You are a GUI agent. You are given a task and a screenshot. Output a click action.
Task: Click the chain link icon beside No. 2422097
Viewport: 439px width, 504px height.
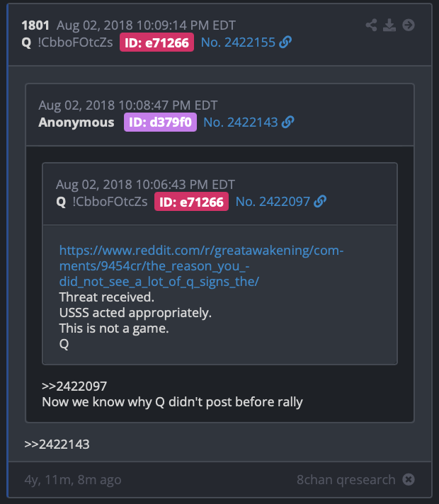coord(320,202)
